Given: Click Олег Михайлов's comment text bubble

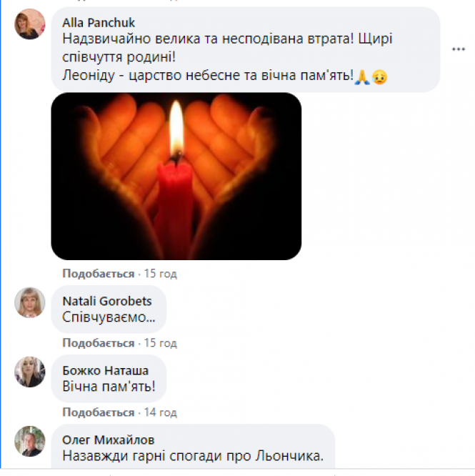Looking at the screenshot, I should pyautogui.click(x=194, y=446).
